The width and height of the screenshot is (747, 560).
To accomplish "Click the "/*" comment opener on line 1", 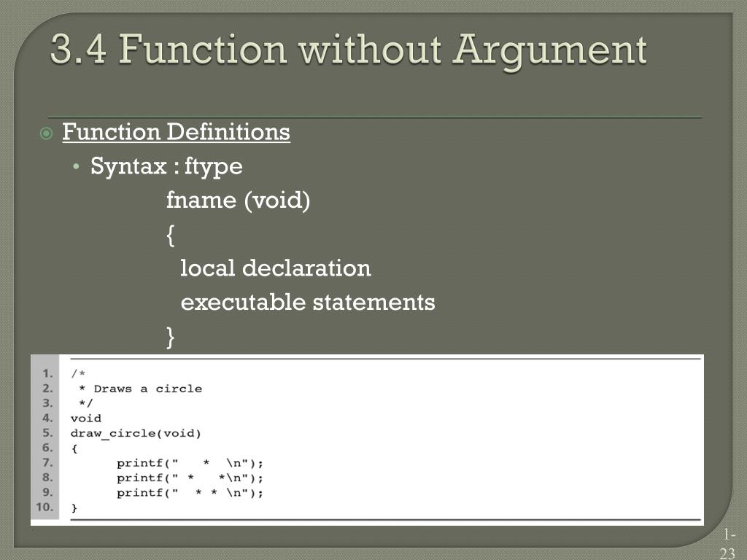I will click(x=78, y=374).
